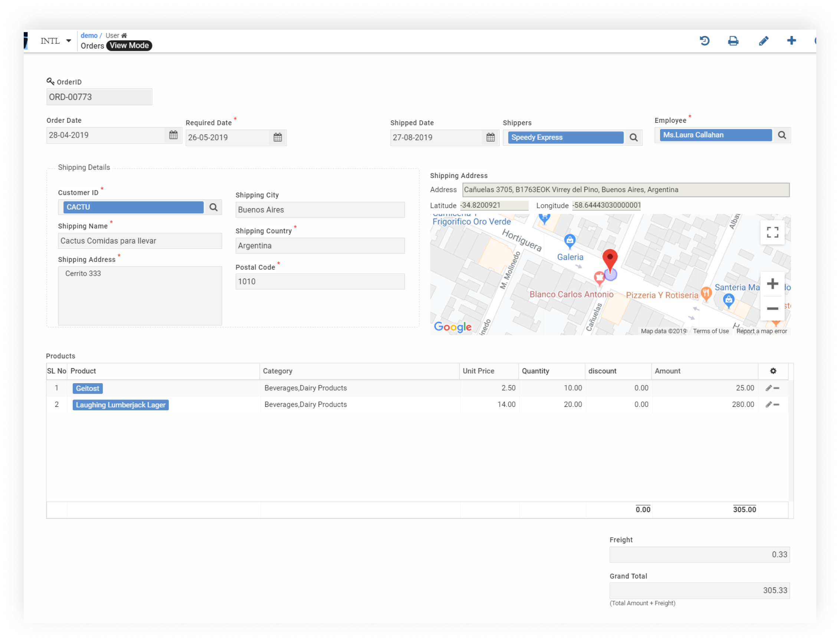The height and width of the screenshot is (641, 840).
Task: Click the pencil edit icon in header
Action: pyautogui.click(x=763, y=41)
